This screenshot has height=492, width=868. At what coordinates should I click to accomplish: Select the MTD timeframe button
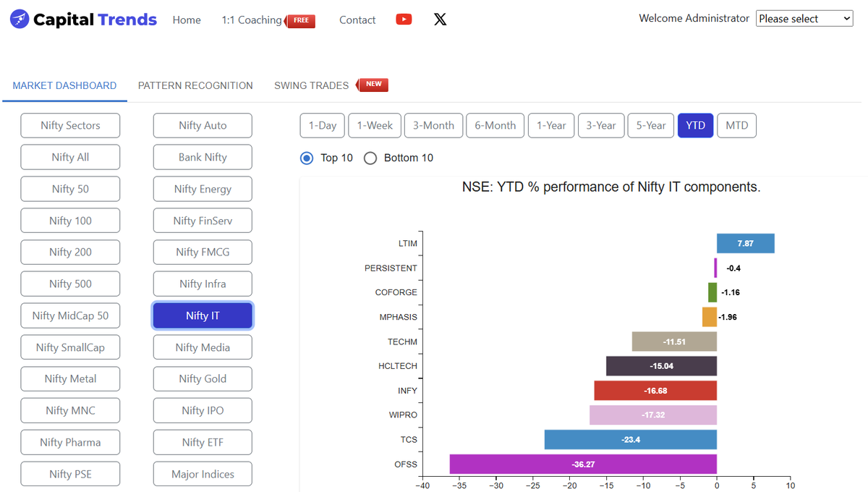pos(737,125)
